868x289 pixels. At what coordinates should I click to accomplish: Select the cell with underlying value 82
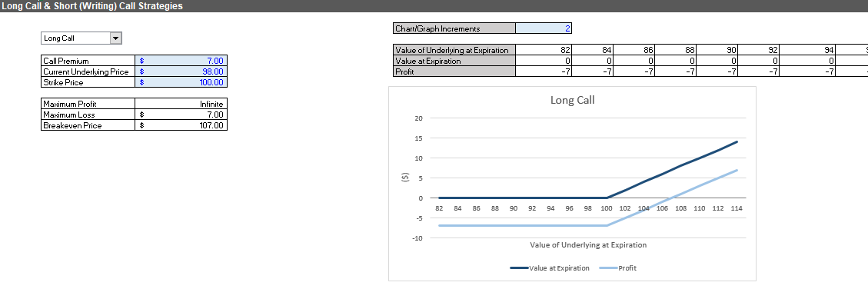tap(544, 50)
